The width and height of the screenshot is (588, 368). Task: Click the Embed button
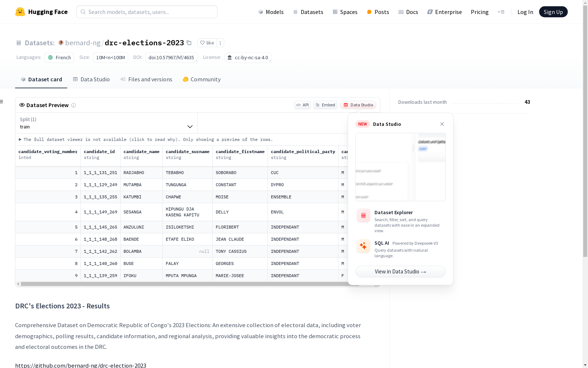coord(325,105)
